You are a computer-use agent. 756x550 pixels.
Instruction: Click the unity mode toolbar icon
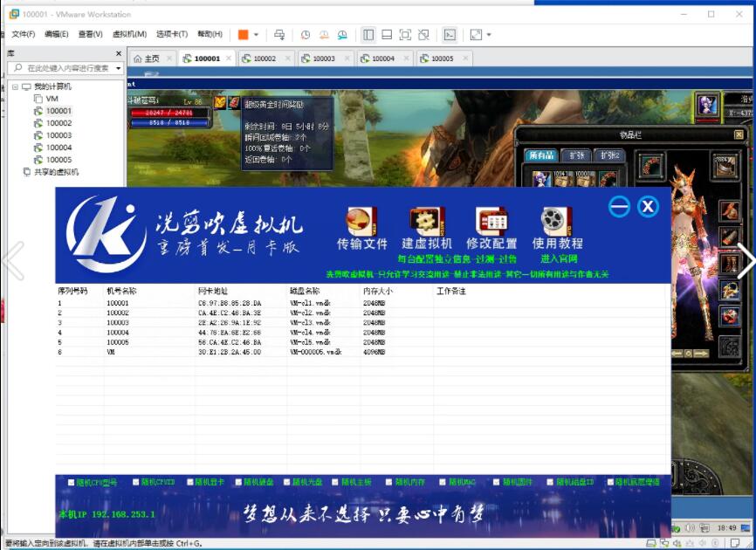423,35
